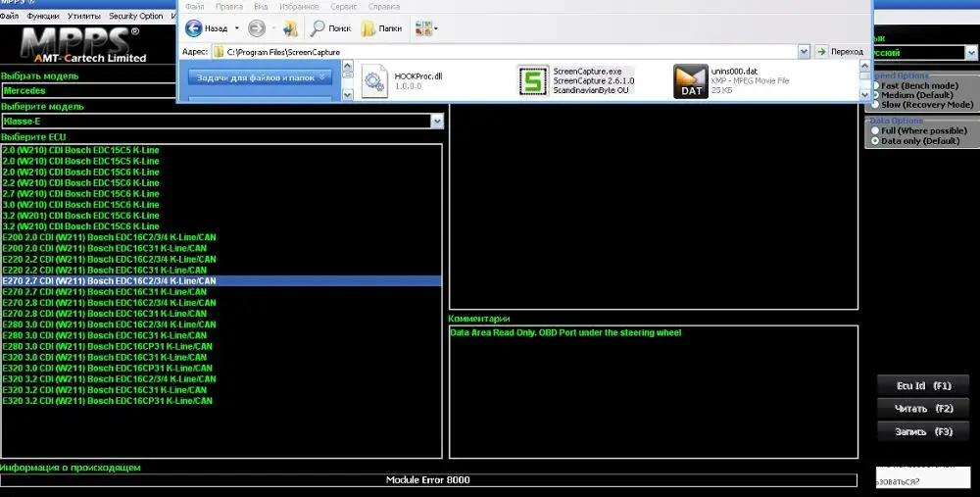Click the Переход go button

[840, 52]
